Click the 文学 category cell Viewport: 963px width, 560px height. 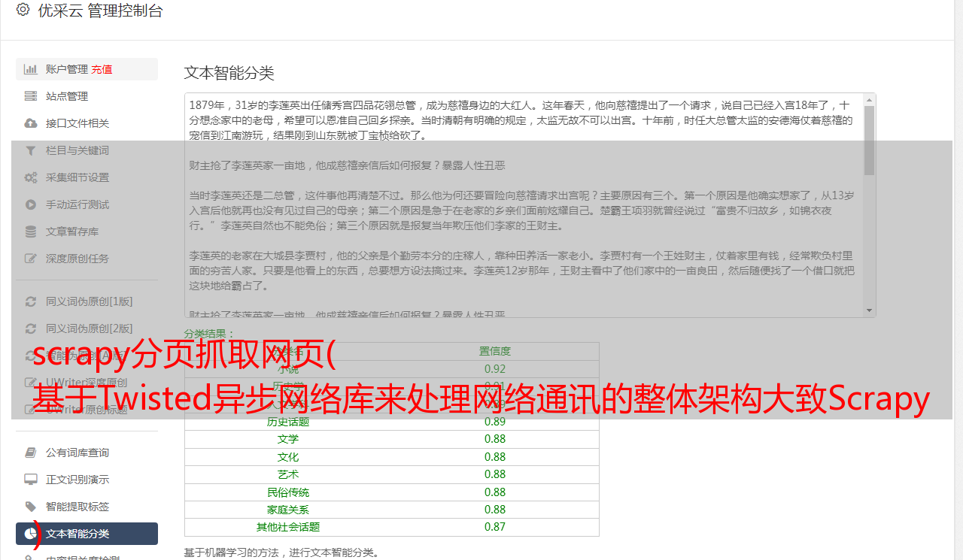coord(288,439)
